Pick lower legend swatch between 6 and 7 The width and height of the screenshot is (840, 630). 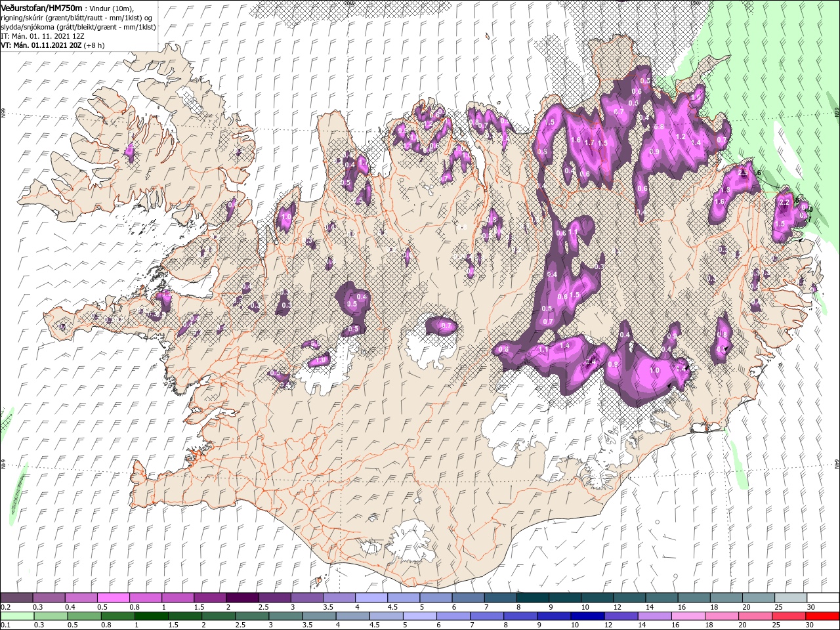453,616
